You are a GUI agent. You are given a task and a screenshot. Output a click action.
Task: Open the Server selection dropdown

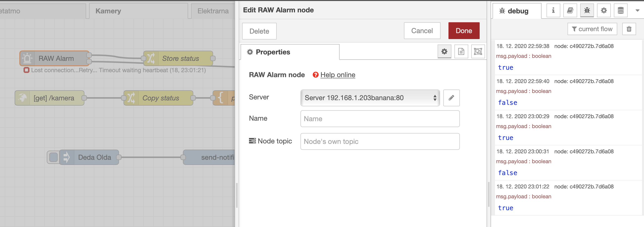click(370, 98)
